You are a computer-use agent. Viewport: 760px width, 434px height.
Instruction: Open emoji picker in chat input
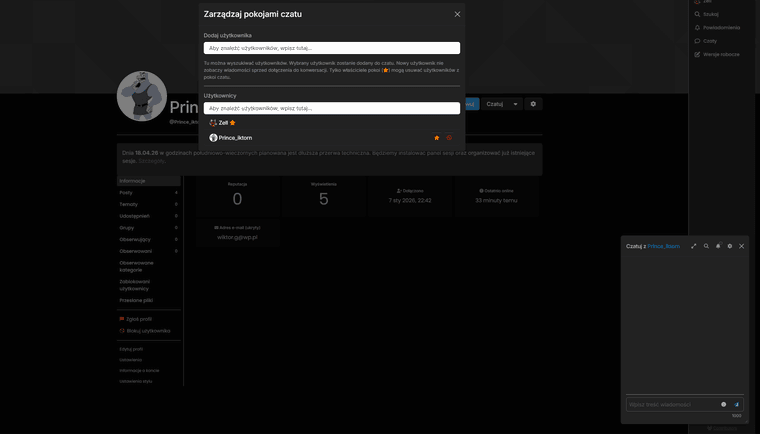723,404
